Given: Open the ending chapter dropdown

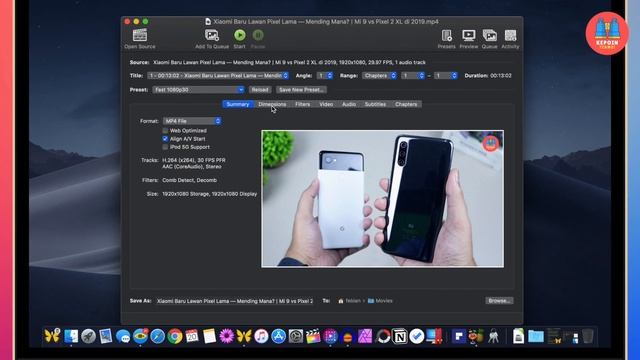Looking at the screenshot, I should (x=446, y=76).
